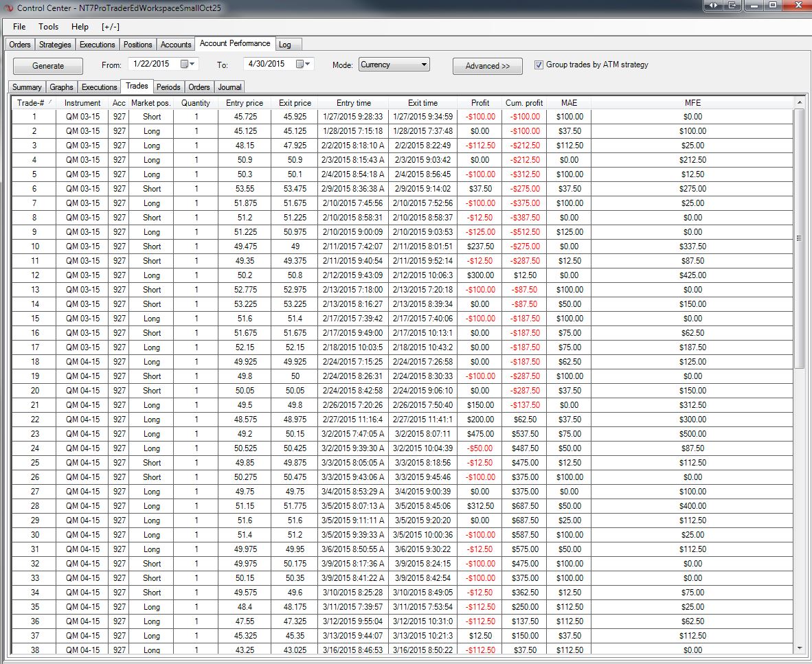Click the From date field 1/22/2015

(x=163, y=64)
